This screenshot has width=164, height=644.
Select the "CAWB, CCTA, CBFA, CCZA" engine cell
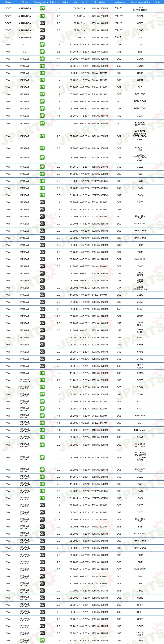coord(140,158)
